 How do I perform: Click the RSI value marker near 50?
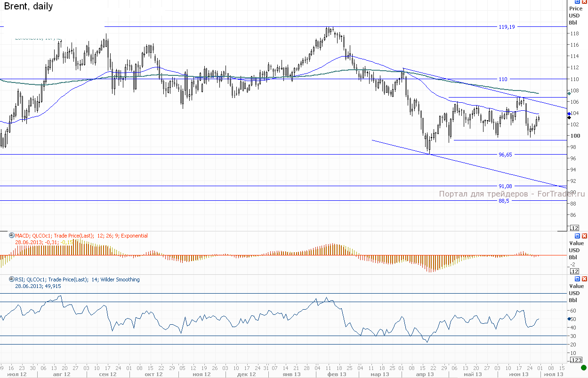coord(569,319)
